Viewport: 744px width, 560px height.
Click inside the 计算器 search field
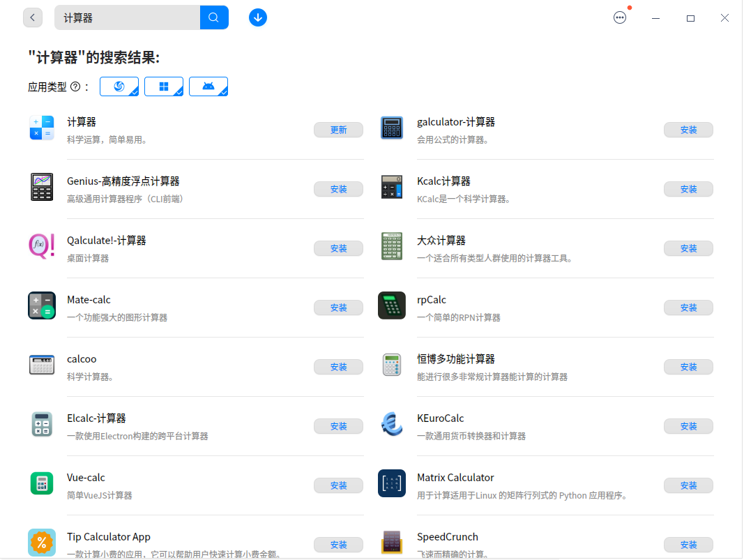click(x=126, y=17)
